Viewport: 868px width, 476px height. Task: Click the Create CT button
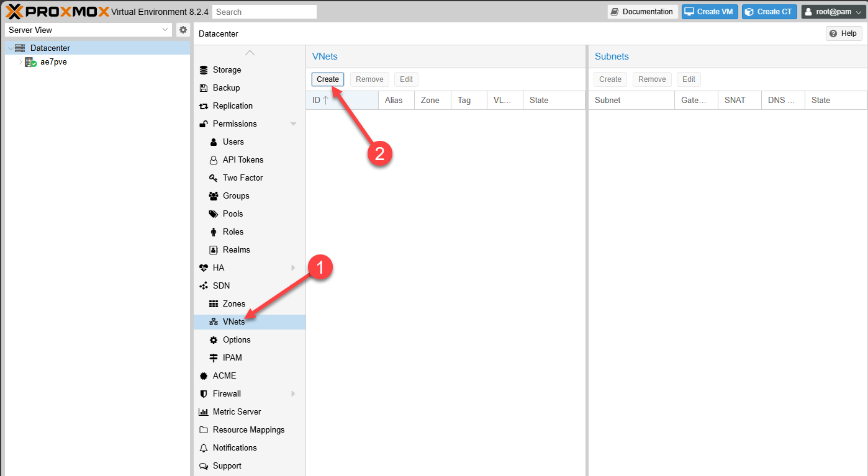(x=769, y=12)
